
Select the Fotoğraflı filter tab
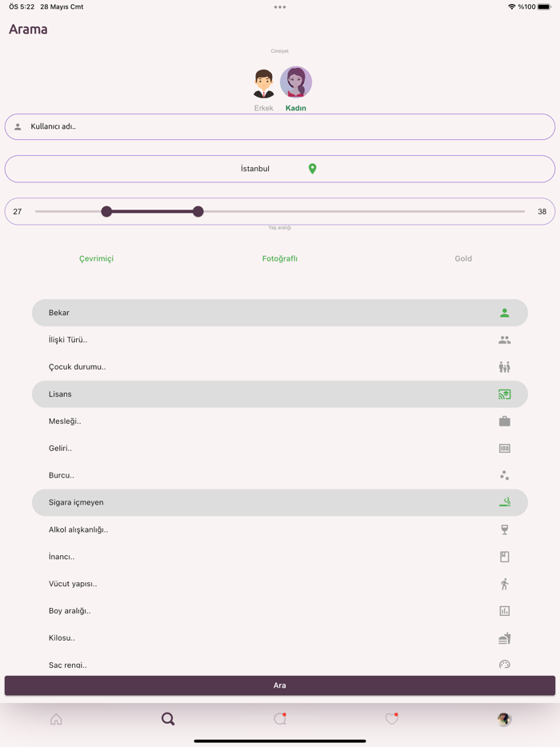click(279, 258)
